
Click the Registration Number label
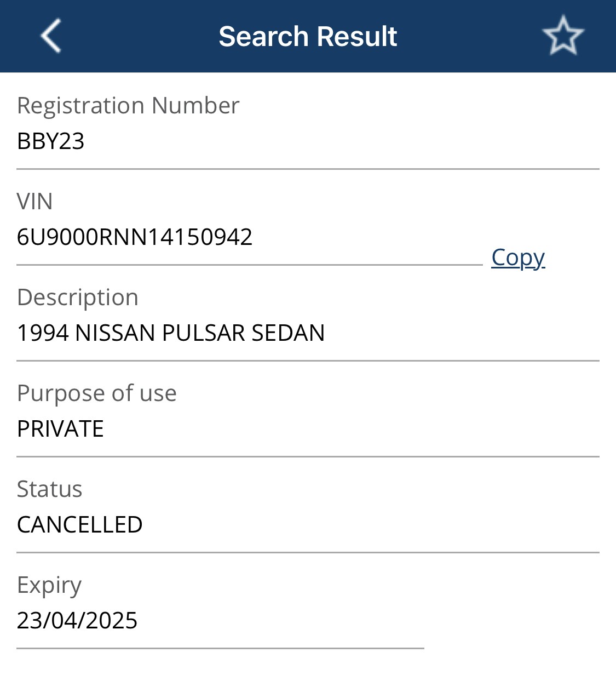tap(128, 105)
